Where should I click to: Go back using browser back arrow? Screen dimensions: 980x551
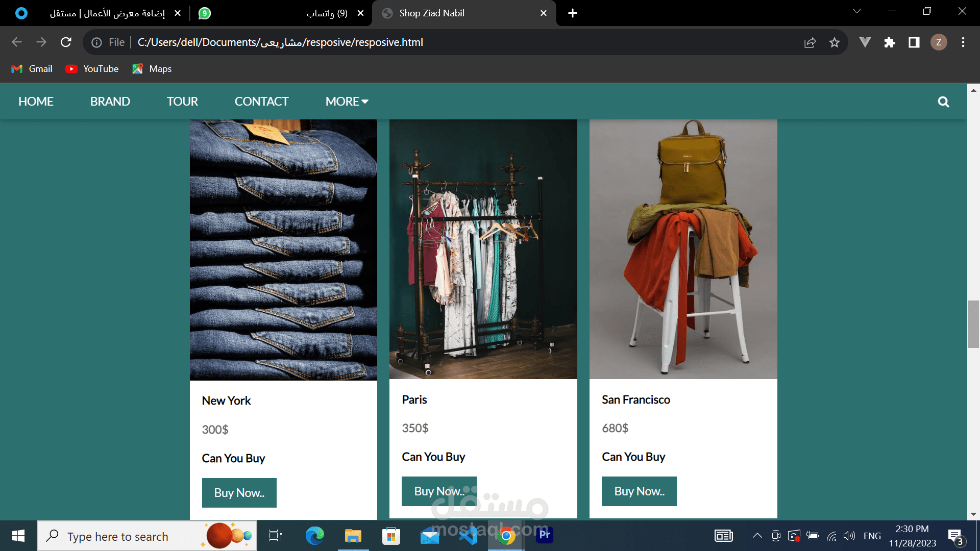[x=17, y=42]
